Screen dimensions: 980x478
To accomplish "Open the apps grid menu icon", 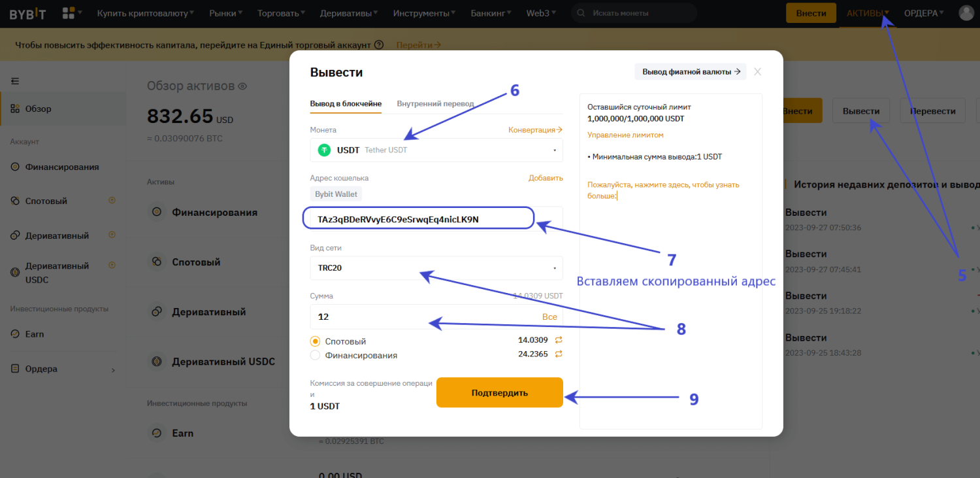I will [x=68, y=13].
